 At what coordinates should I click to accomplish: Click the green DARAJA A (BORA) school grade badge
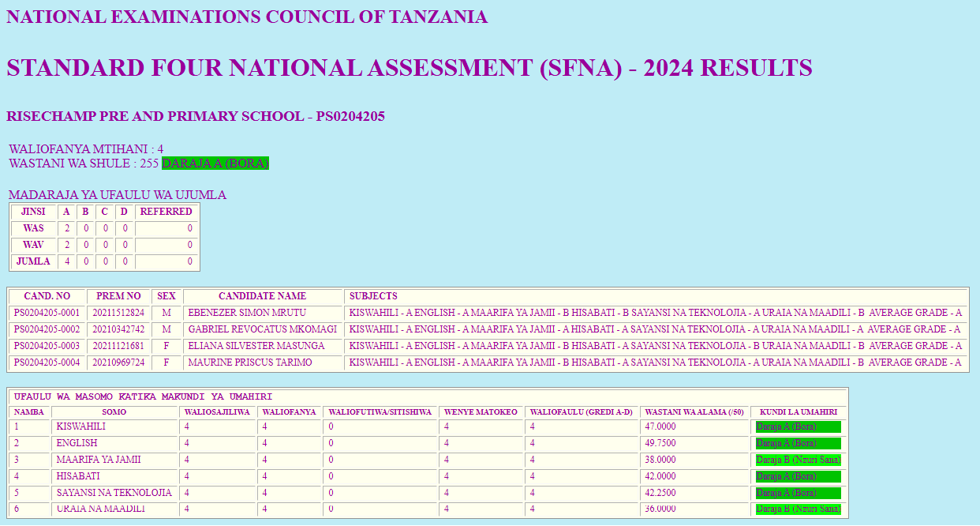[x=215, y=163]
